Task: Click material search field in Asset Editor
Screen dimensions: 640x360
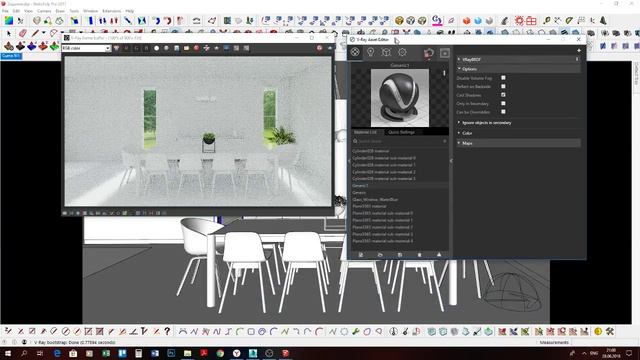Action: tap(400, 141)
